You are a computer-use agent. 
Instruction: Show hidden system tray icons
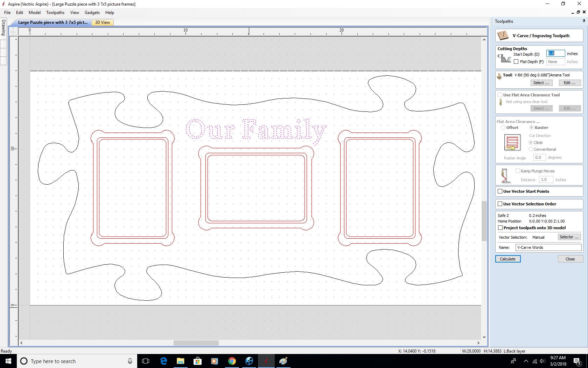(x=526, y=361)
